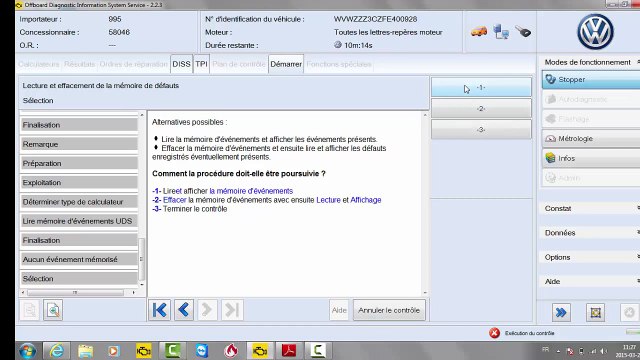Click the greyed document icon below step list
Viewport: 640px width, 360px height.
pos(30,310)
